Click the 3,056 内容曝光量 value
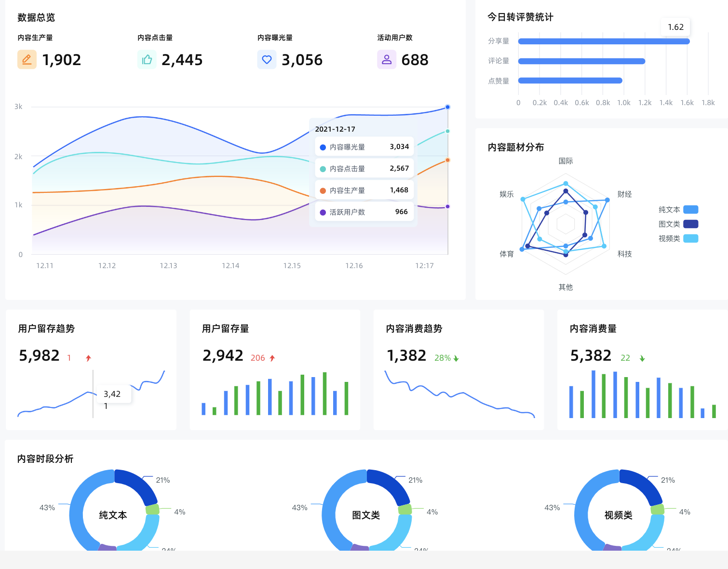728x569 pixels. [302, 60]
